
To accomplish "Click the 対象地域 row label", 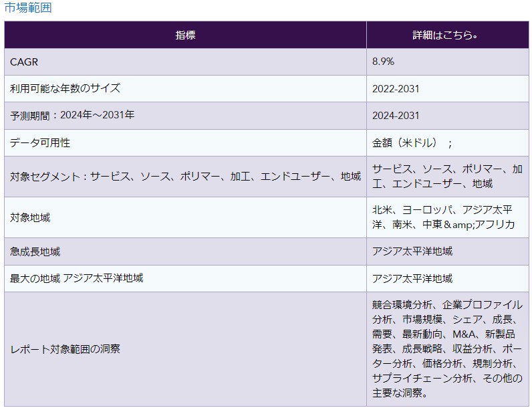I will tap(30, 217).
